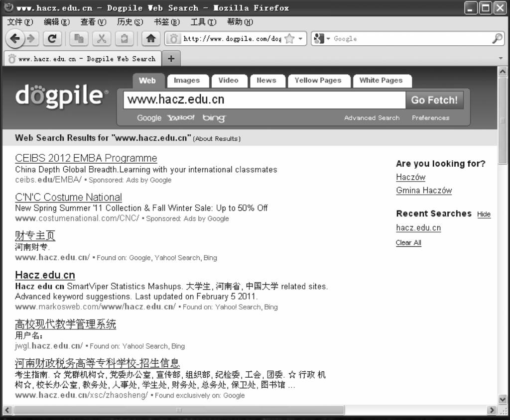Open the 文件 menu
The height and width of the screenshot is (420, 510).
tap(20, 22)
